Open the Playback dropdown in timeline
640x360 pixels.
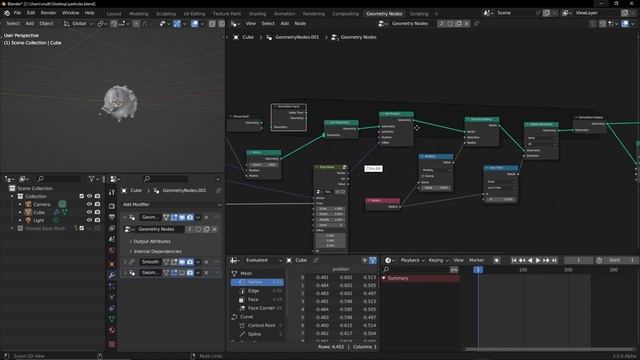tap(412, 260)
